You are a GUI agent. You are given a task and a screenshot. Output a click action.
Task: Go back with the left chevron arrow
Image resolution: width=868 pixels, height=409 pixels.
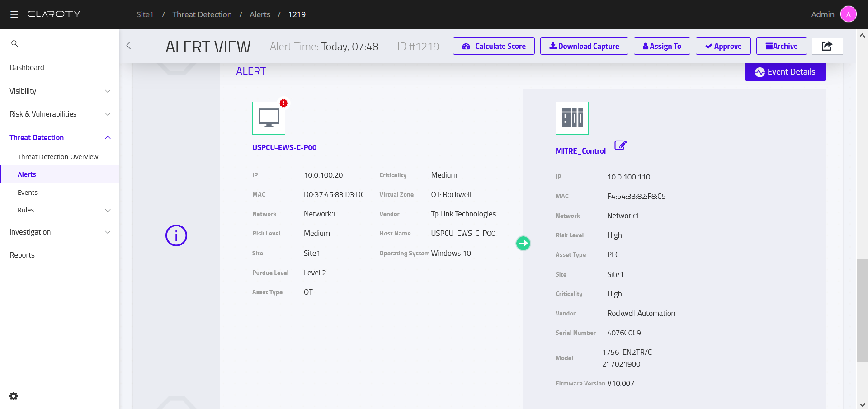[x=128, y=45]
